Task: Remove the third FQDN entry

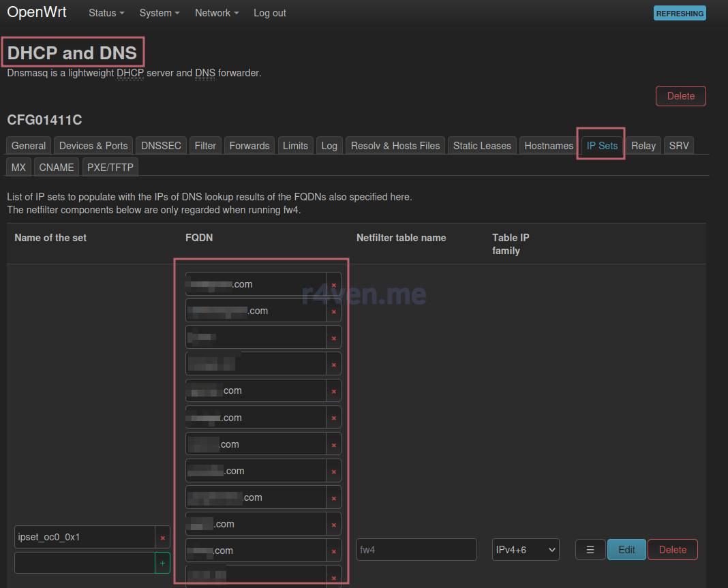Action: pos(333,338)
